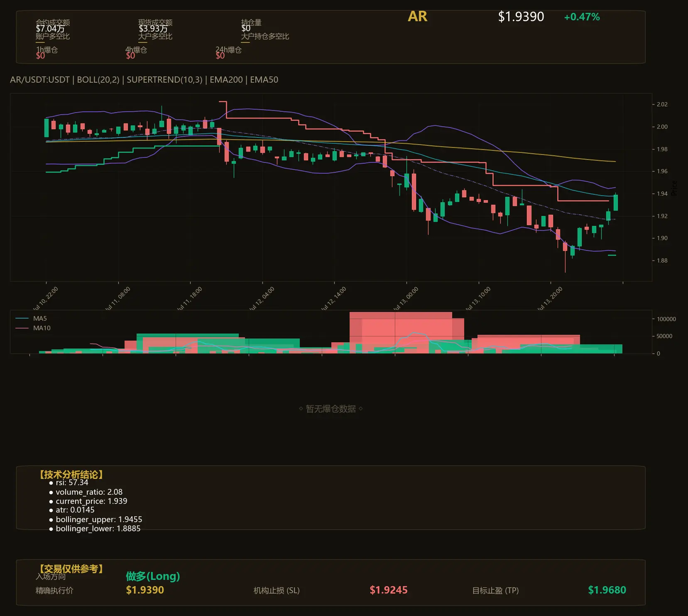Click the 机构止损 (SL) label

[277, 590]
